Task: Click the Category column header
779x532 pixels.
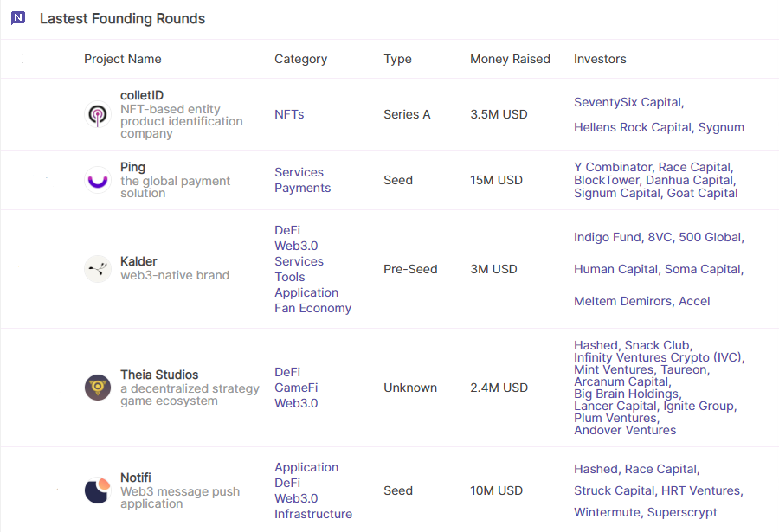Action: coord(300,59)
